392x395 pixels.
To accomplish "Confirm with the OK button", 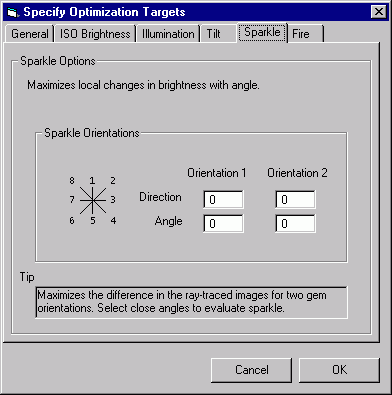I will (x=339, y=370).
